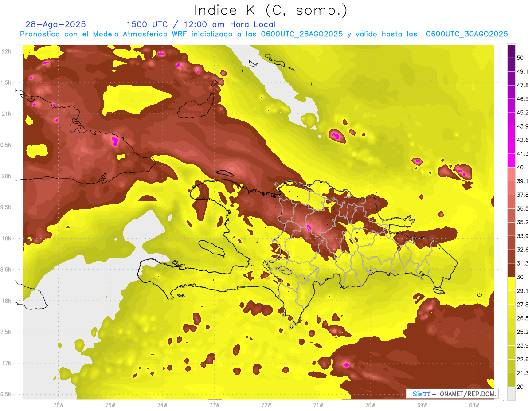Click the "70W" longitude label
The image size is (532, 411).
tap(370, 405)
